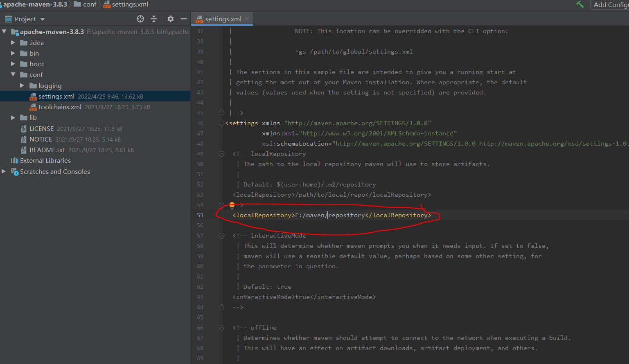This screenshot has width=629, height=364.
Task: Click the /path/to/local/repo text on line 53
Action: [x=330, y=195]
